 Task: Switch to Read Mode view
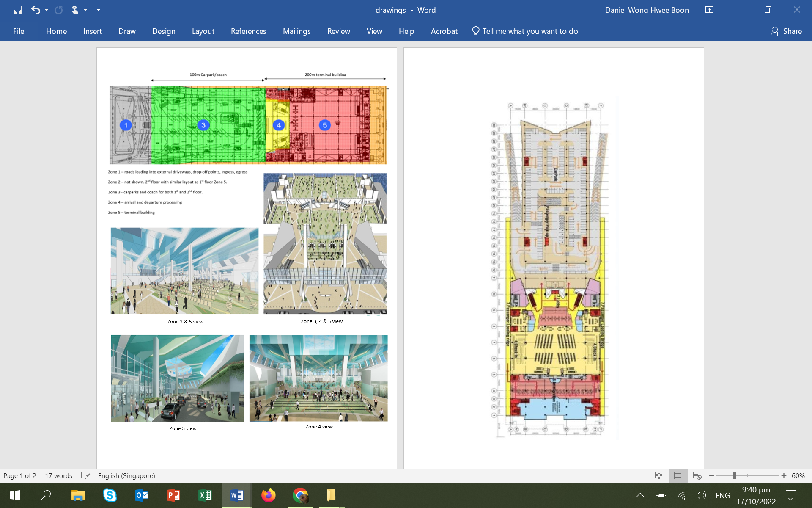[x=659, y=475]
